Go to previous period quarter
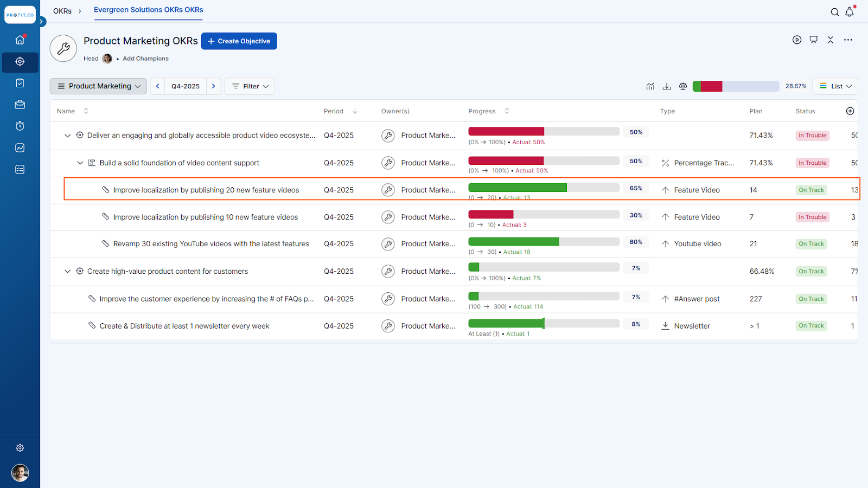 point(158,86)
